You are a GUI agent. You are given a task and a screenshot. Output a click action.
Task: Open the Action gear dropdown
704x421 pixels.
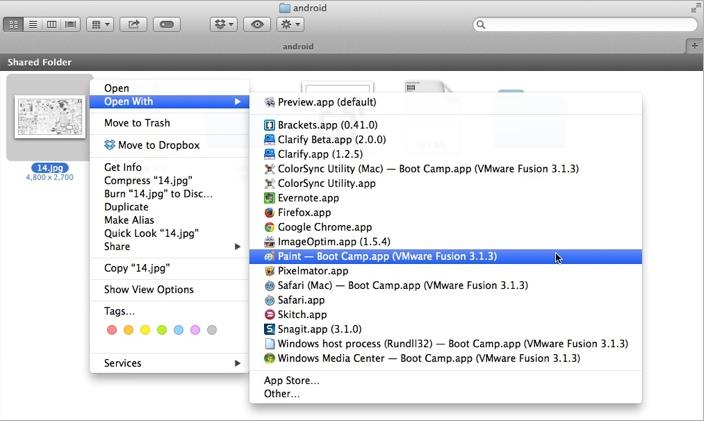(x=290, y=24)
